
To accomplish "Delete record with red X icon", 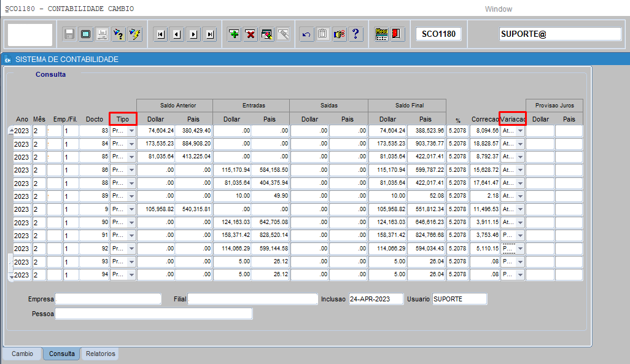I will click(251, 34).
